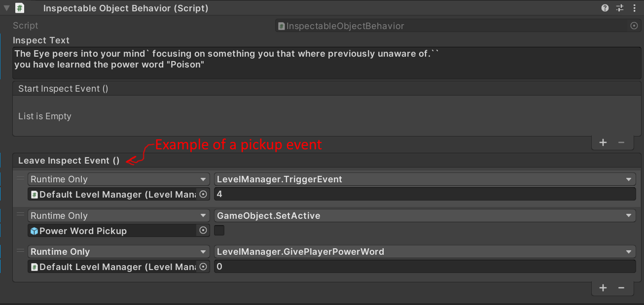Click the InspectableObjectBehavior script reference field
The height and width of the screenshot is (305, 644).
451,26
